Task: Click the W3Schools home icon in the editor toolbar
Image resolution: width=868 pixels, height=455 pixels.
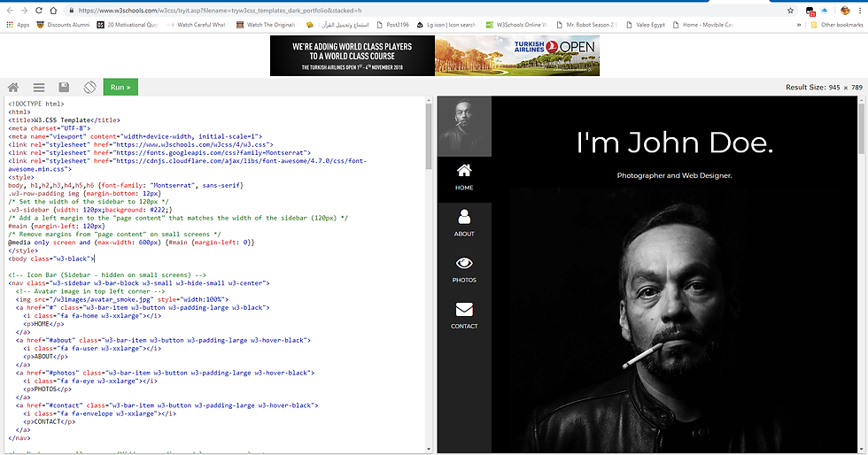Action: (13, 87)
